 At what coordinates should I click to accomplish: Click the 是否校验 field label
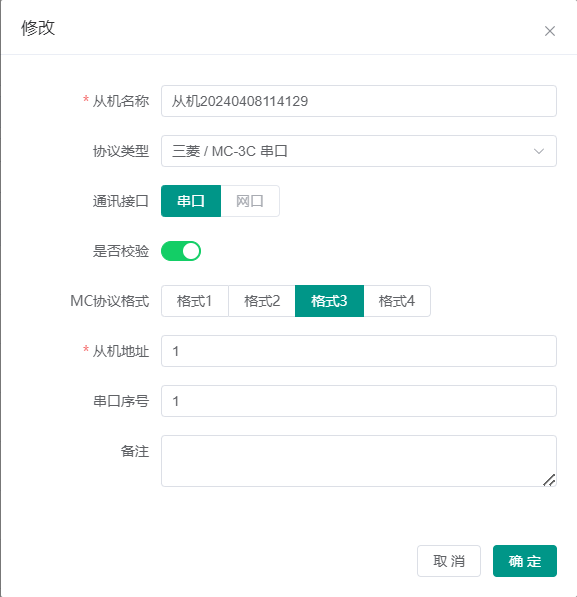click(121, 251)
